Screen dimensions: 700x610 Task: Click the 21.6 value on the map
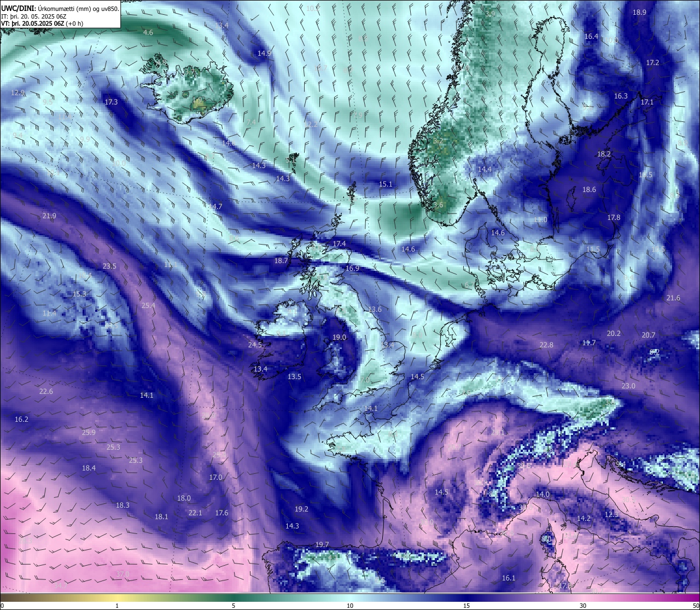pos(674,298)
